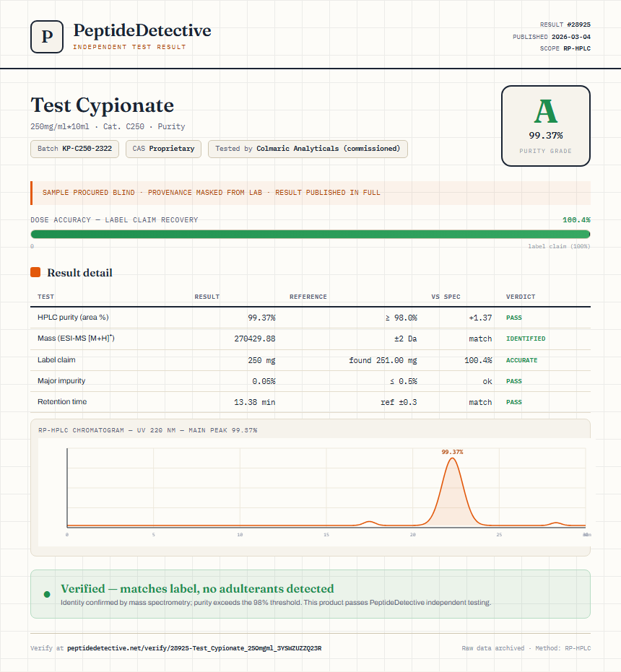Viewport: 621px width, 672px height.
Task: Click the PASS verdict for HPLC purity
Action: coord(514,318)
